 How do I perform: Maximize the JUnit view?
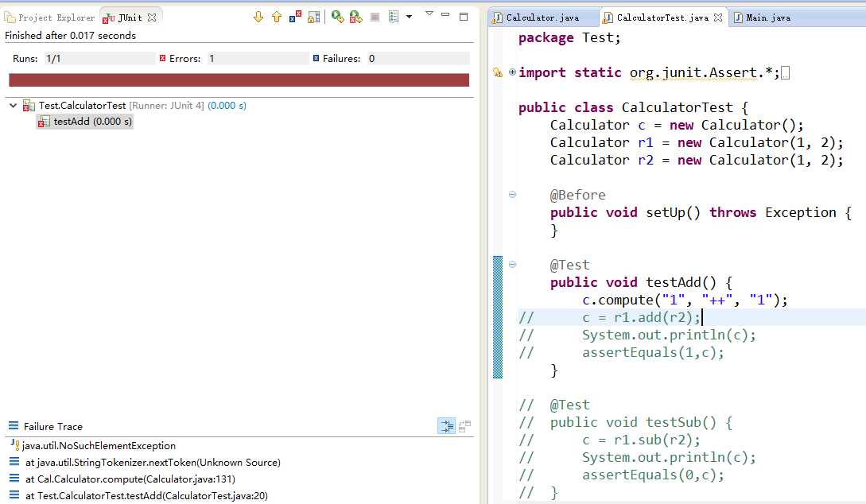point(464,17)
